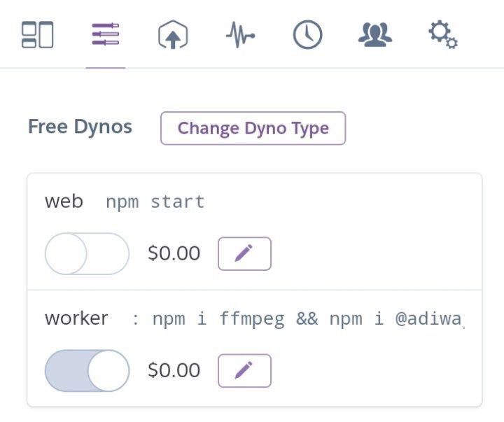Open the Metrics pulse icon
The image size is (504, 422).
point(240,34)
